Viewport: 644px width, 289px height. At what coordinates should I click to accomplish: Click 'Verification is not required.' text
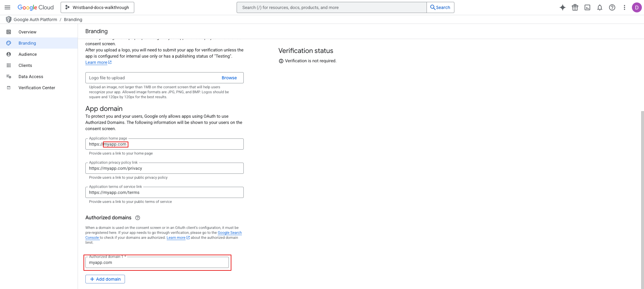pyautogui.click(x=311, y=61)
